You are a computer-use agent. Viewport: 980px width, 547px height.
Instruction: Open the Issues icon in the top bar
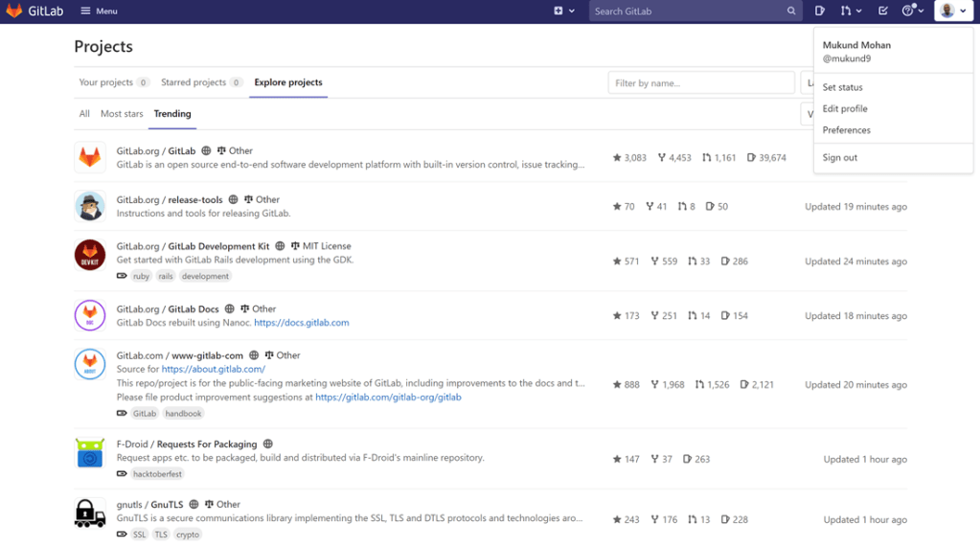pyautogui.click(x=820, y=11)
